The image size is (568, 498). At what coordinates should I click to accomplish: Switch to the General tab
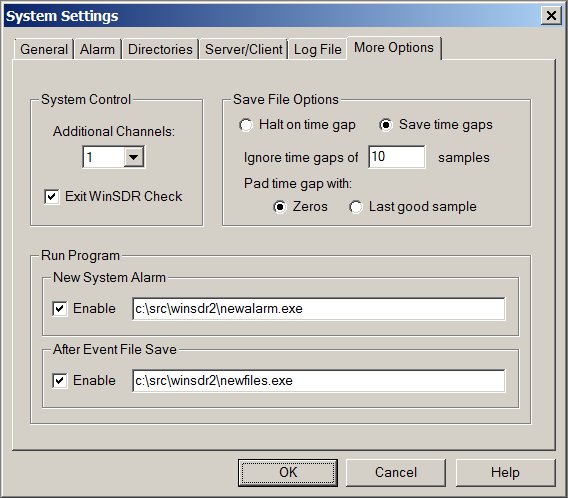pyautogui.click(x=44, y=49)
